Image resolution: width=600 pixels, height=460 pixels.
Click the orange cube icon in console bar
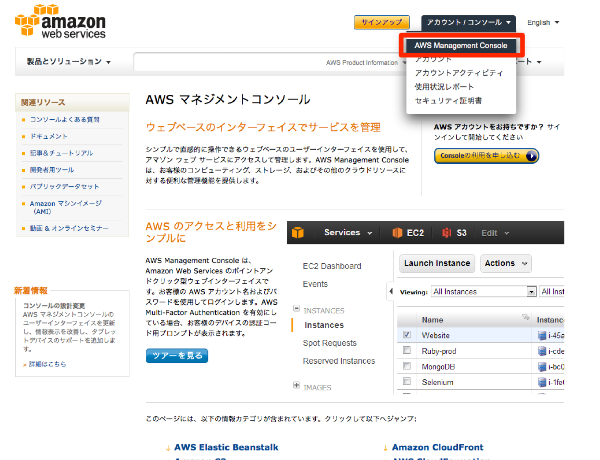pyautogui.click(x=298, y=232)
